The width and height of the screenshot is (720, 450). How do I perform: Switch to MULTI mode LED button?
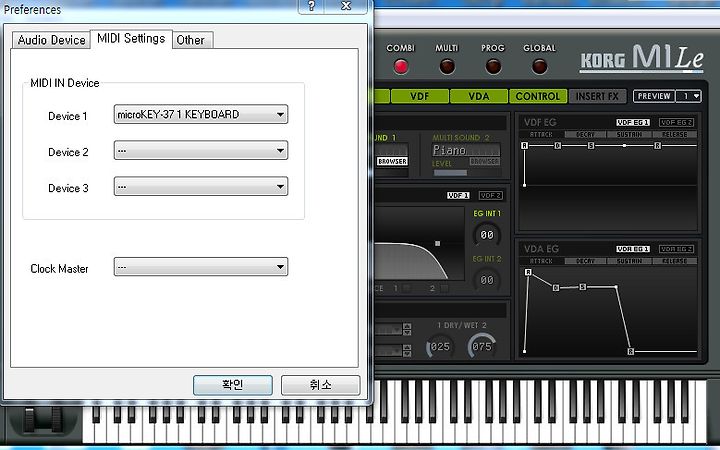tap(447, 67)
